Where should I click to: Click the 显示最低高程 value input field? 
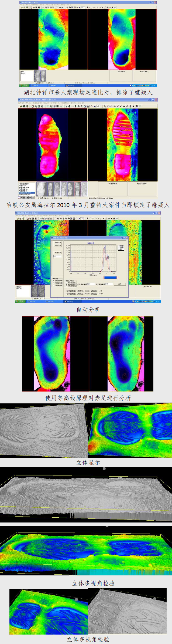click(91, 284)
